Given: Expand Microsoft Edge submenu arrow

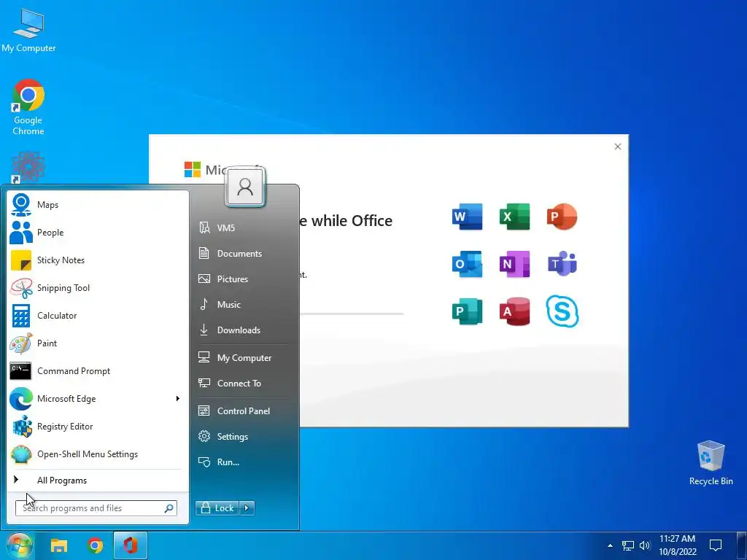Looking at the screenshot, I should (178, 399).
